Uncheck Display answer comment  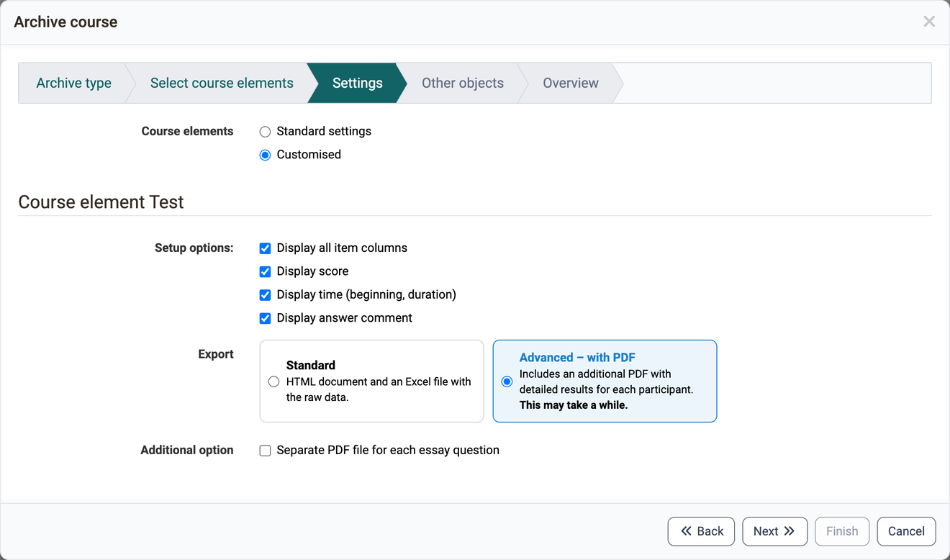click(265, 318)
